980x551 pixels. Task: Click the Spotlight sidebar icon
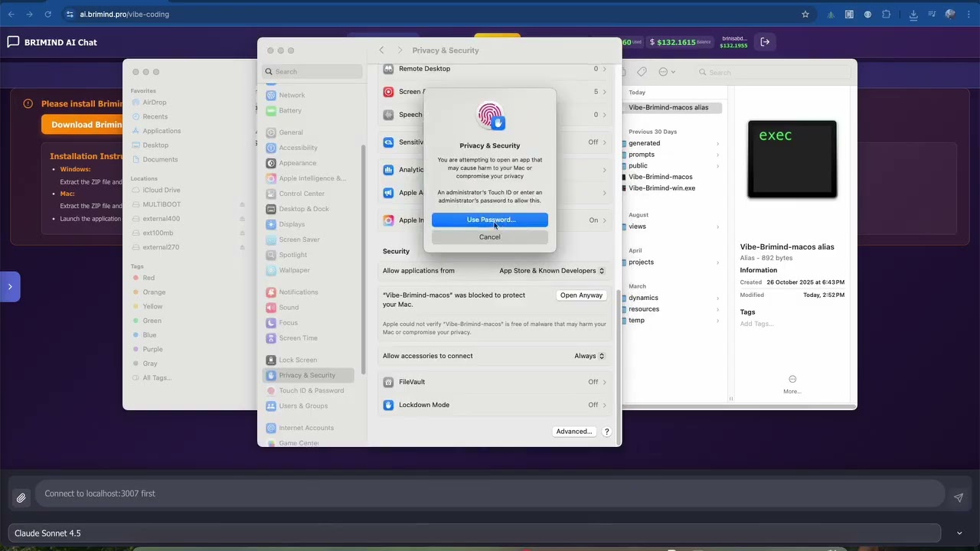click(271, 255)
